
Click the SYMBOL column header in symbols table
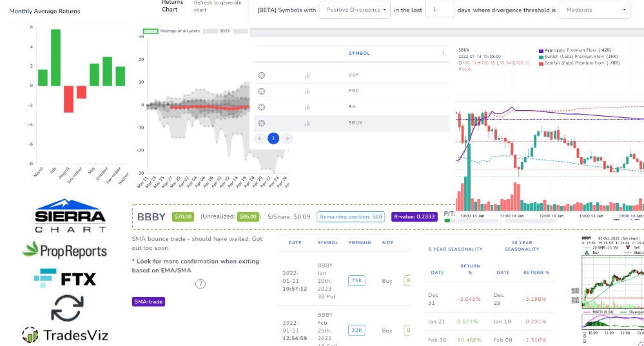359,53
